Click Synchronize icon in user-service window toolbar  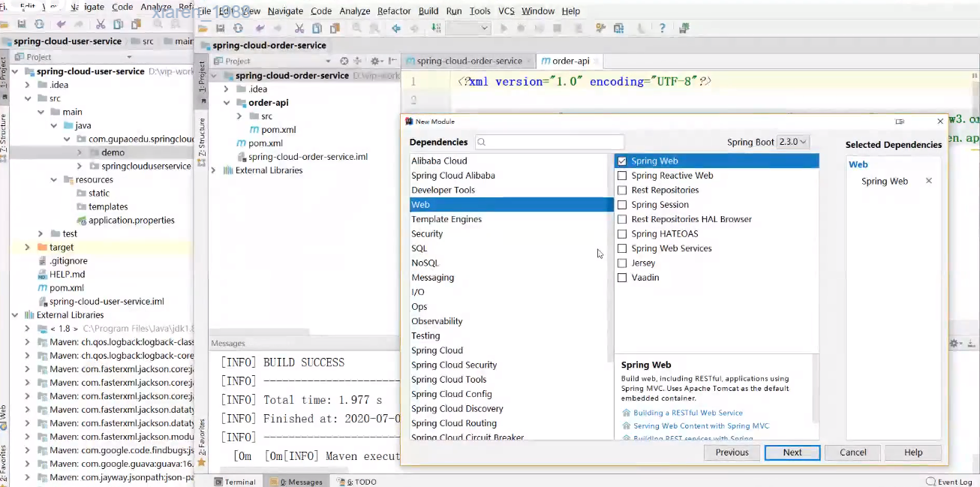pos(41,24)
